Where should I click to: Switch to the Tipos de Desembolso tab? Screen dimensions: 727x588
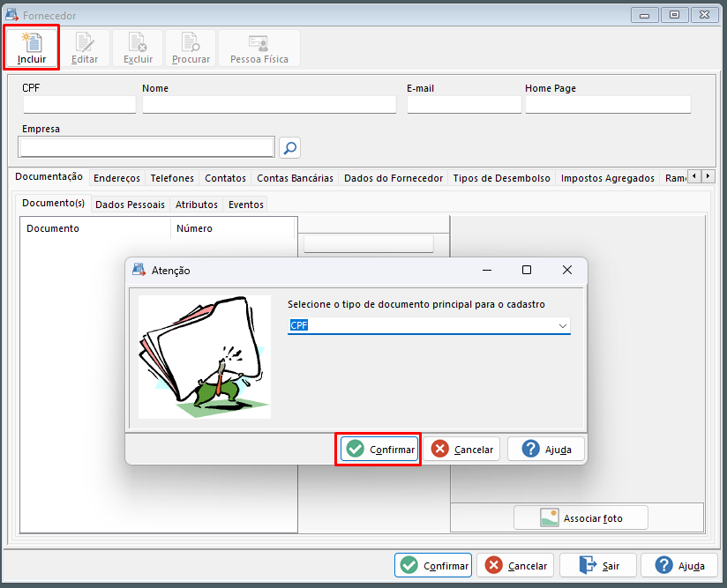[501, 178]
